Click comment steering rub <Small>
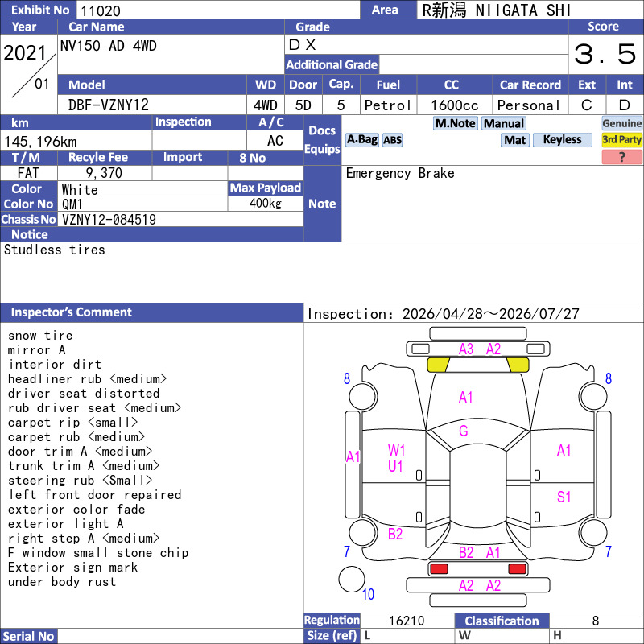Screen dimensions: 644x644 point(80,480)
